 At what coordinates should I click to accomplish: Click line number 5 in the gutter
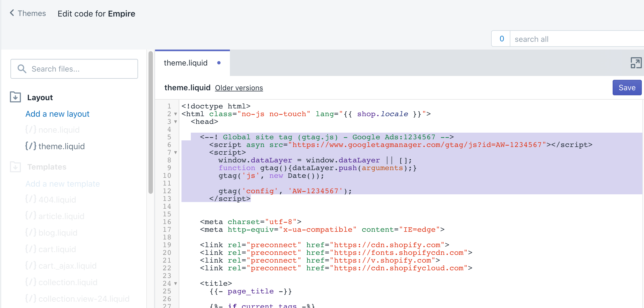(x=169, y=137)
